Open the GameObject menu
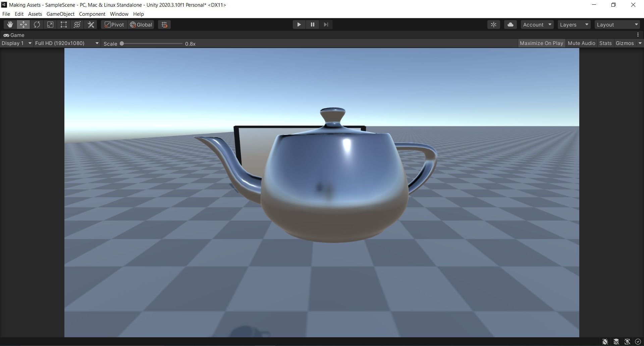The image size is (644, 346). click(x=60, y=14)
